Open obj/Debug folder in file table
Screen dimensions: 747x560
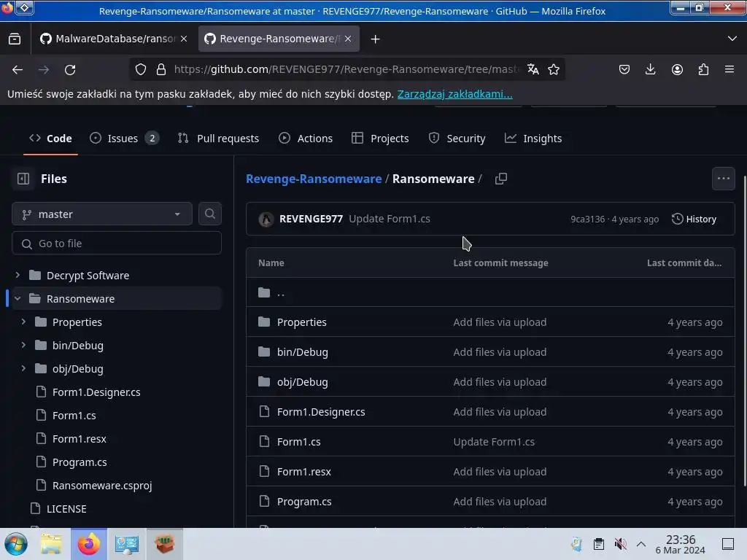(x=303, y=382)
